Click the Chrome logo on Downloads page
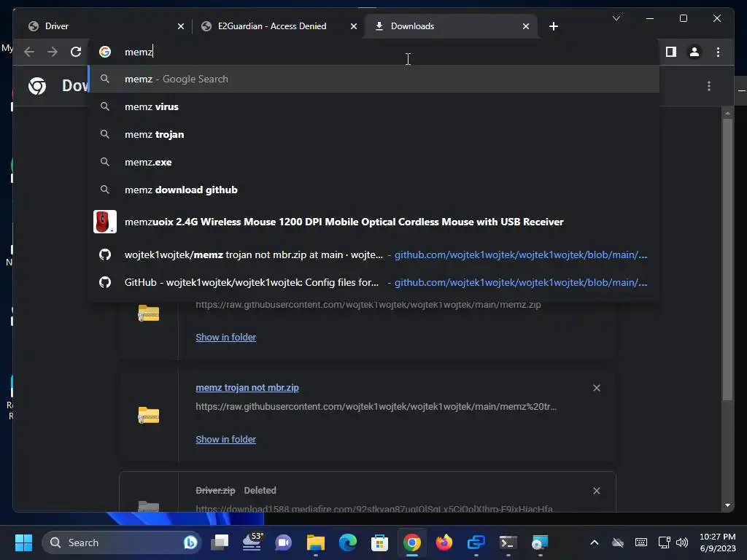 [x=37, y=86]
